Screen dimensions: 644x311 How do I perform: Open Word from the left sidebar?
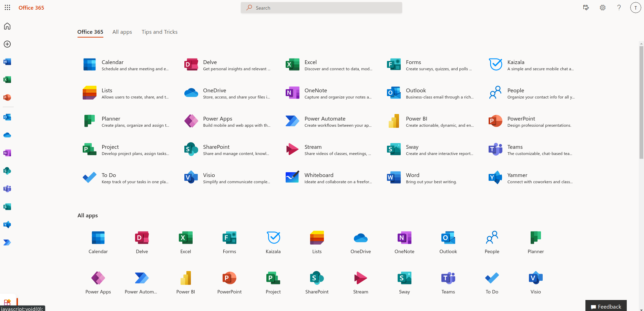[x=7, y=62]
